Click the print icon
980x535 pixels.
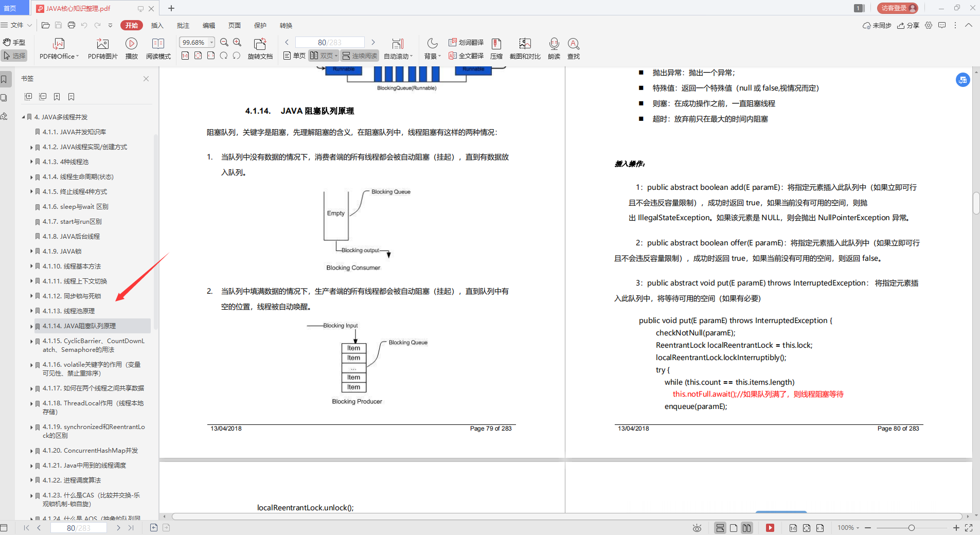coord(72,25)
